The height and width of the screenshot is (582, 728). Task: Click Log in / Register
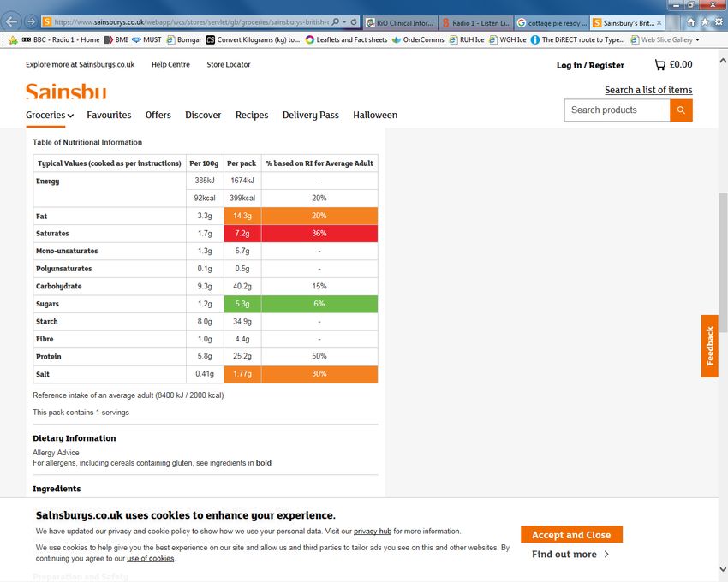pos(590,65)
